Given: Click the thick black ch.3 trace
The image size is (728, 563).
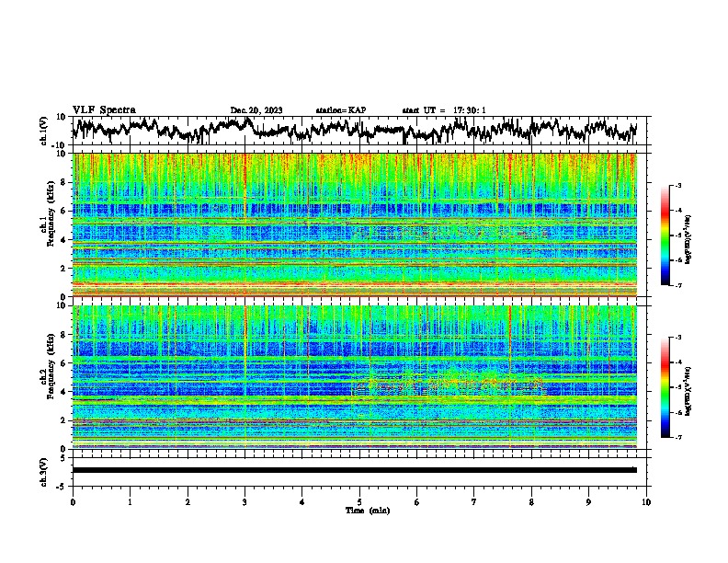Looking at the screenshot, I should [355, 470].
